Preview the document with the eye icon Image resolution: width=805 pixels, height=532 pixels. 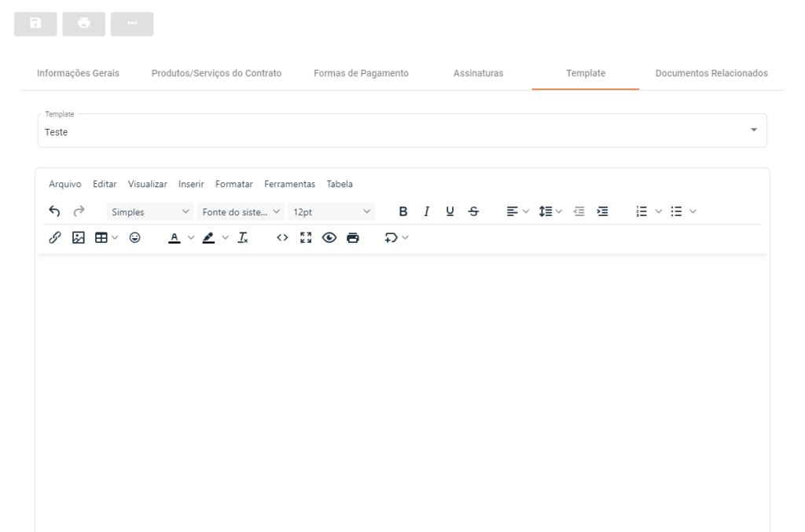pos(329,238)
